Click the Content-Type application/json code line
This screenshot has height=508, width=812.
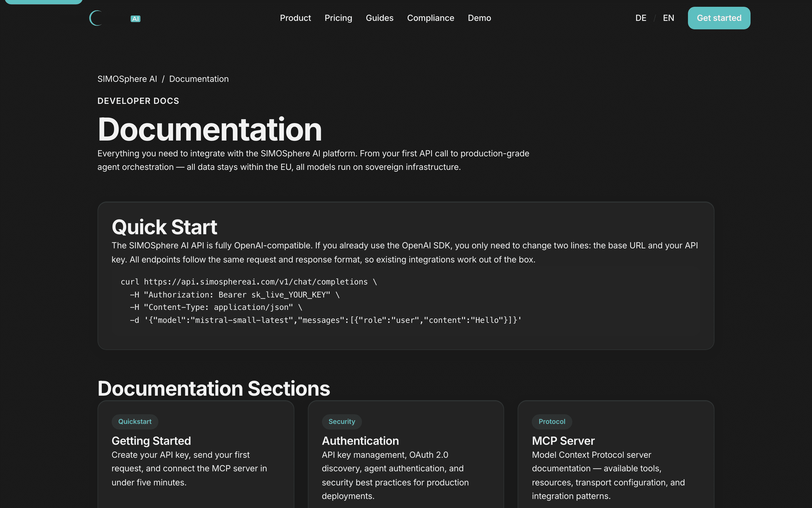click(x=216, y=307)
